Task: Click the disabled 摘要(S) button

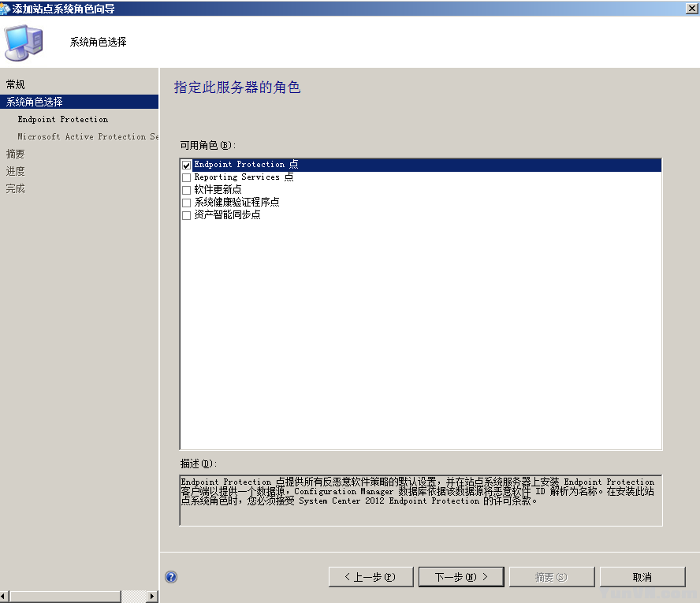Action: 552,577
